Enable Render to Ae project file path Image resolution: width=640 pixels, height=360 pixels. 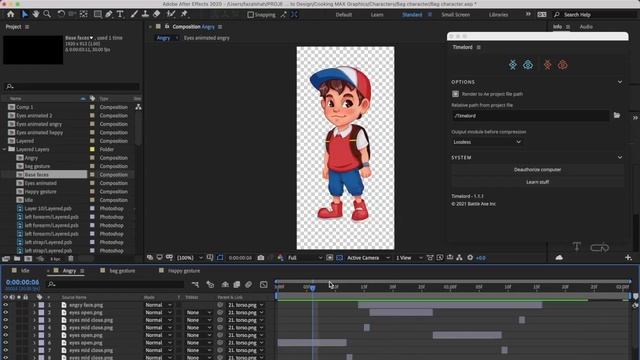pos(456,94)
